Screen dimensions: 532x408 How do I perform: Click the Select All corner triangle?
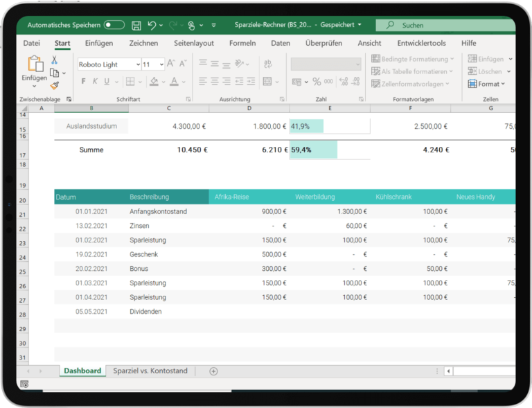24,109
